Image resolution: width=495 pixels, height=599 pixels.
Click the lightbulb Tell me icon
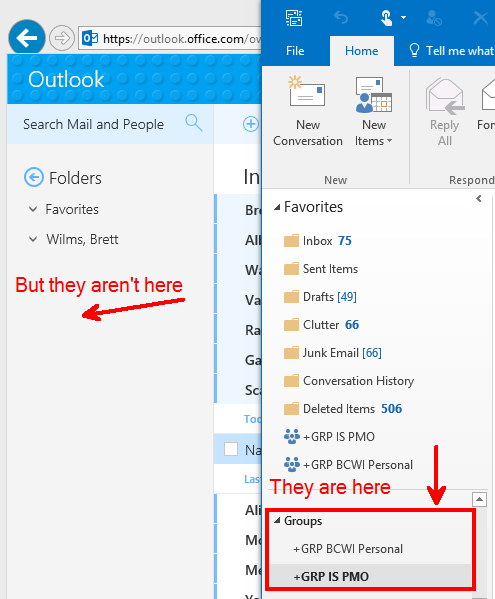tap(414, 50)
